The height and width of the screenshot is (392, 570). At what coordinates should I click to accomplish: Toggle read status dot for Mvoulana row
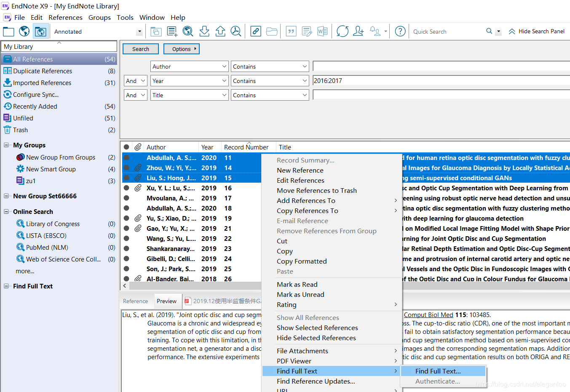pos(126,198)
